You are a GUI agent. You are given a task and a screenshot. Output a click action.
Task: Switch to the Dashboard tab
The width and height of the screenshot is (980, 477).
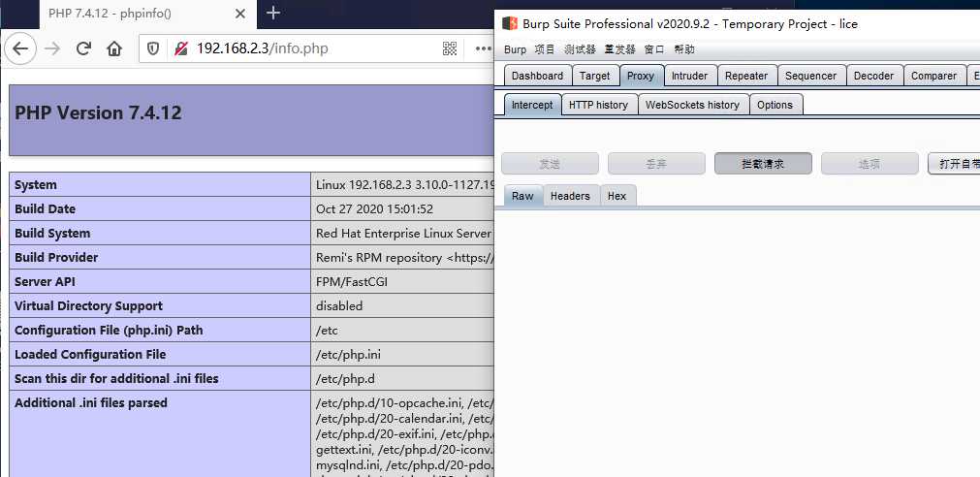pyautogui.click(x=538, y=76)
